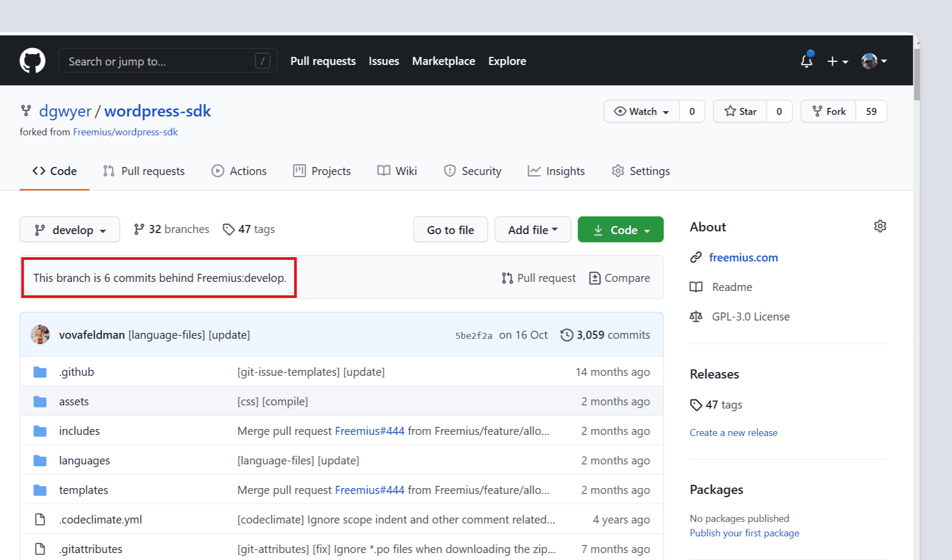The height and width of the screenshot is (560, 952).
Task: Expand the develop branch selector
Action: click(x=70, y=229)
